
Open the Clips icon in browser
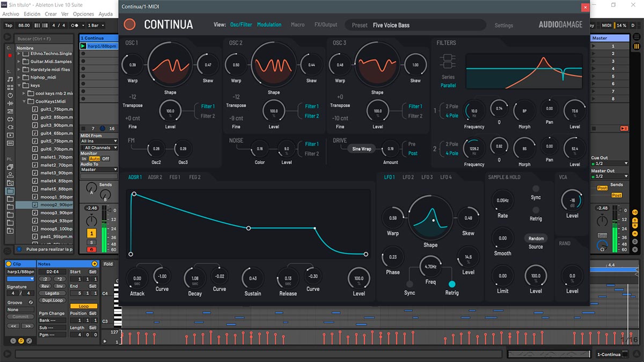pyautogui.click(x=10, y=135)
